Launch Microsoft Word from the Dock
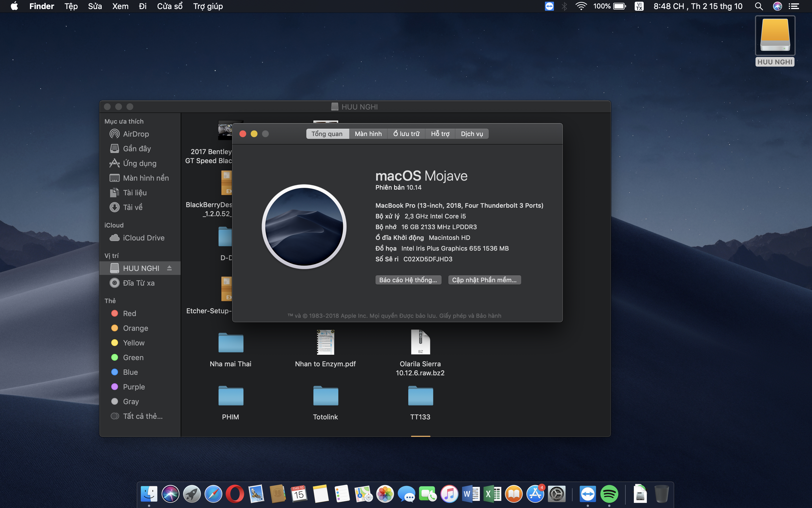 pos(471,494)
